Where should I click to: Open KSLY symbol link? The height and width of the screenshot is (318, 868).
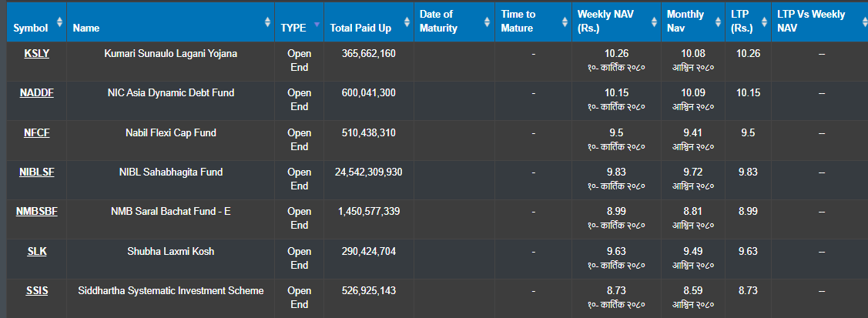point(36,54)
